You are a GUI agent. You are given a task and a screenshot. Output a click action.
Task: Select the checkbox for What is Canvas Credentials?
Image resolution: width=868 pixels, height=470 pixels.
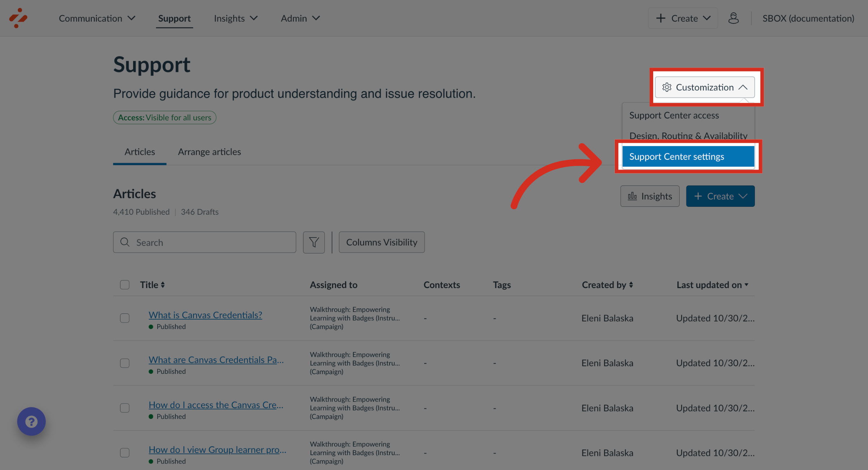(x=124, y=318)
